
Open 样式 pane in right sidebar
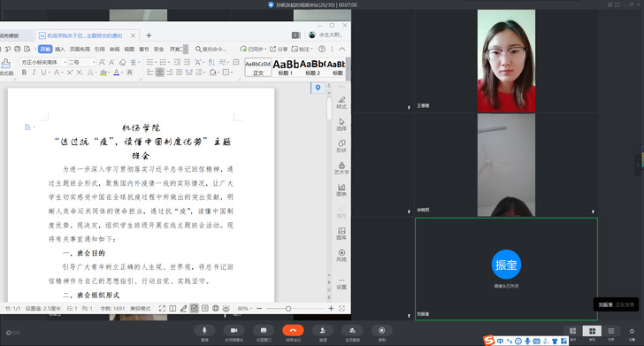(x=341, y=103)
